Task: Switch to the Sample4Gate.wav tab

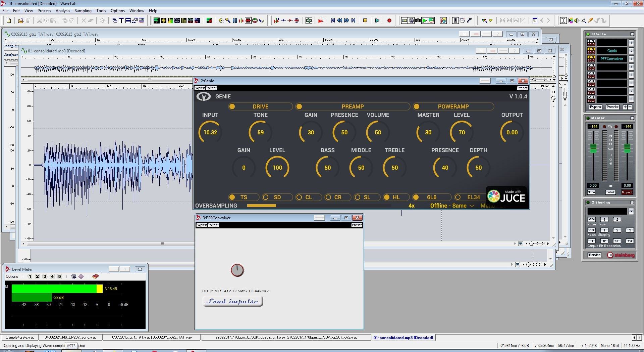Action: 20,337
